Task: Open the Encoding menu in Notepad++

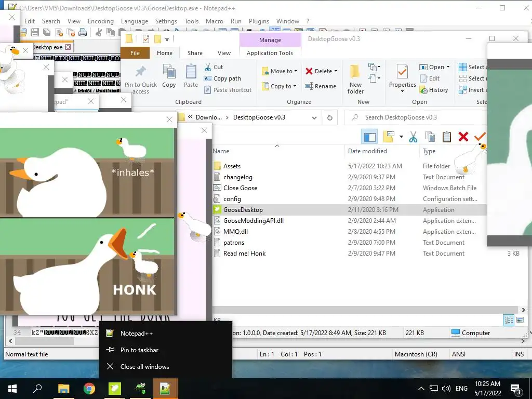Action: point(101,21)
